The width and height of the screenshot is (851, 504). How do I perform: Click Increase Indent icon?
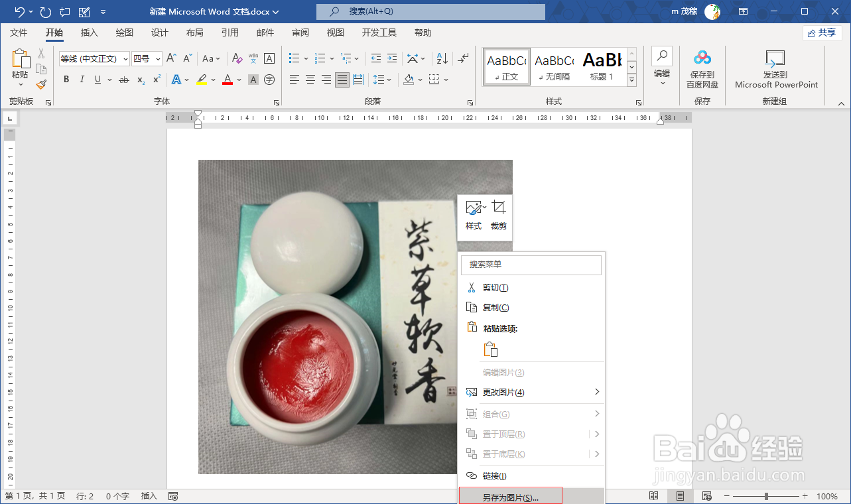[392, 58]
